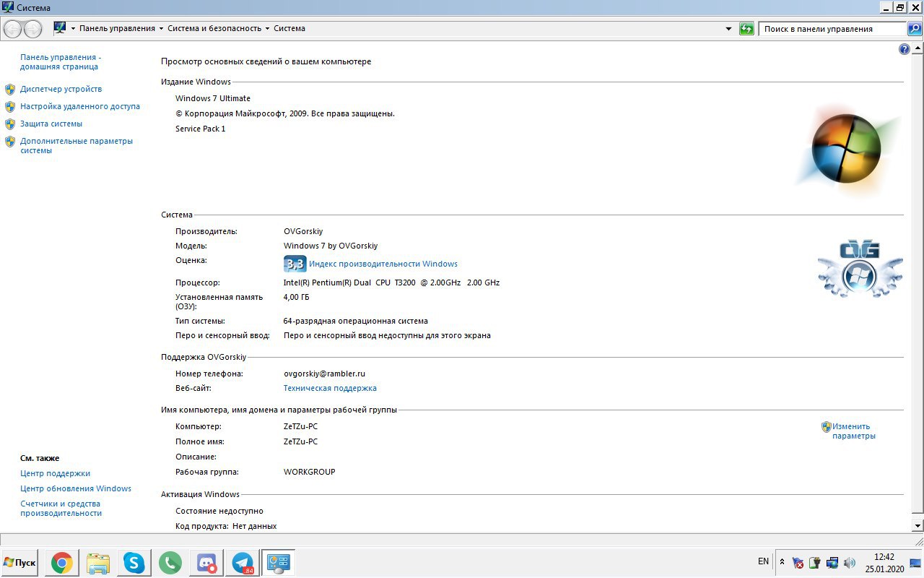The image size is (924, 578).
Task: Click shield icon beside Дополнительные параметры системы
Action: [x=10, y=142]
